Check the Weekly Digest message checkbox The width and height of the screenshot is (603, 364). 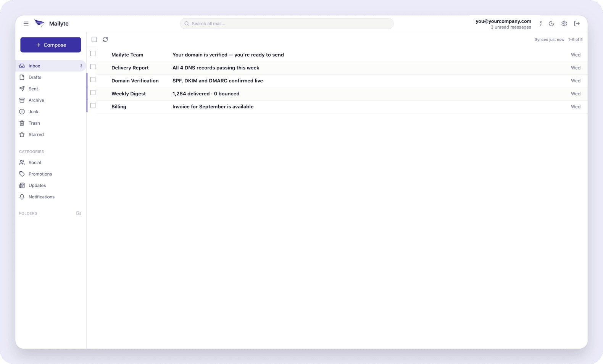(93, 92)
